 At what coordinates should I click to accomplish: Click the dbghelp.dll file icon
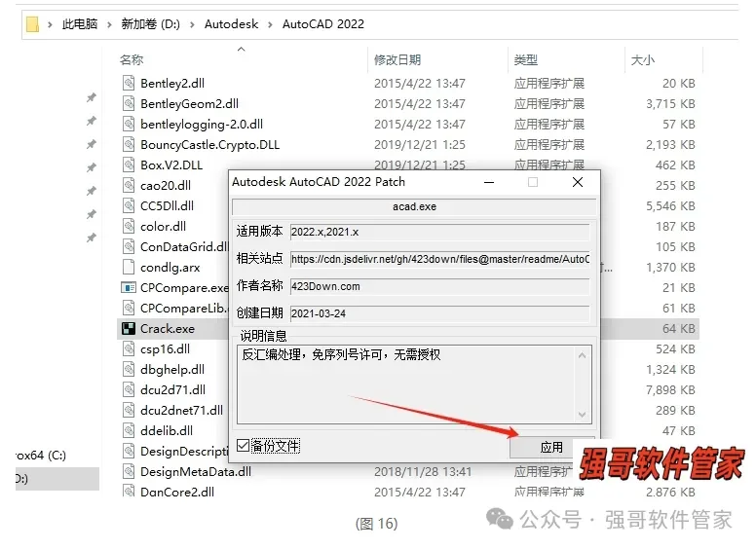click(x=129, y=369)
